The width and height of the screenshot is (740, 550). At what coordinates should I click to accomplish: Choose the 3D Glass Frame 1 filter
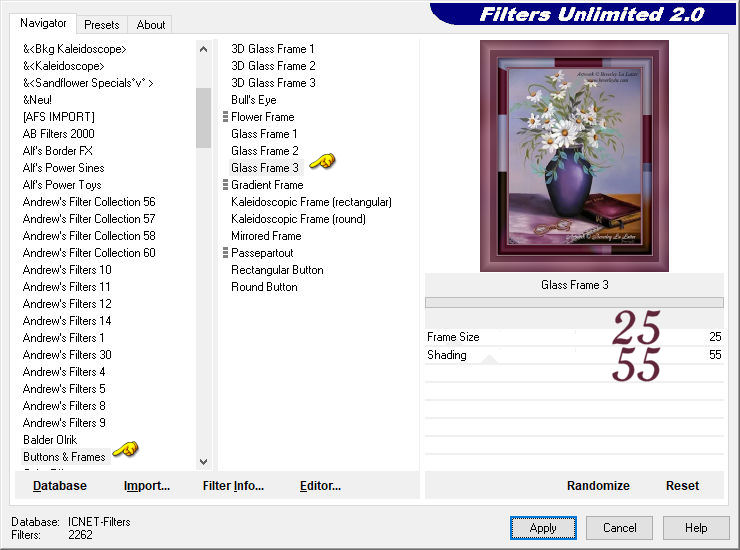click(273, 49)
